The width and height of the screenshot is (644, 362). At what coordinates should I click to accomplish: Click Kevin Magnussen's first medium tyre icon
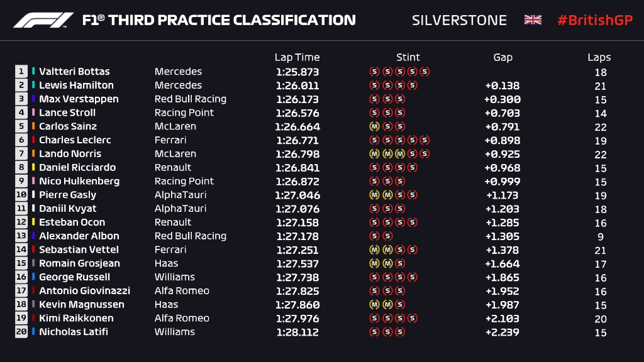click(374, 305)
